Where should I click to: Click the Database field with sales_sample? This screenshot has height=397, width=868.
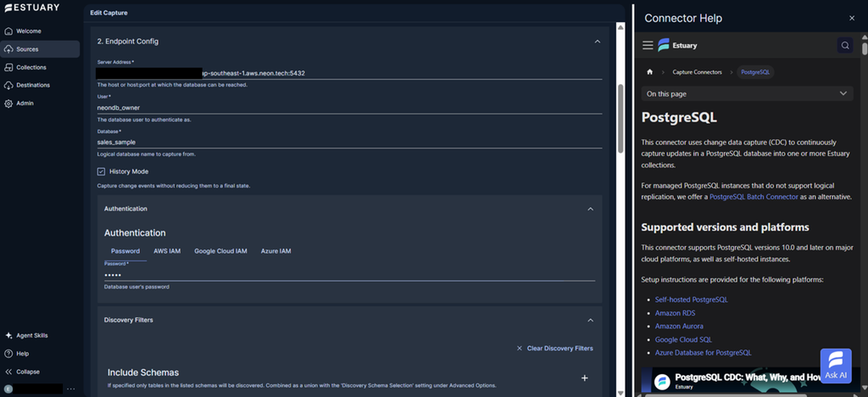point(349,143)
